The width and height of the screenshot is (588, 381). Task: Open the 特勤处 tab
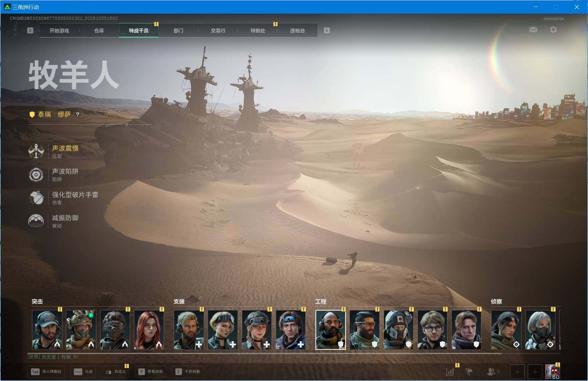point(258,31)
